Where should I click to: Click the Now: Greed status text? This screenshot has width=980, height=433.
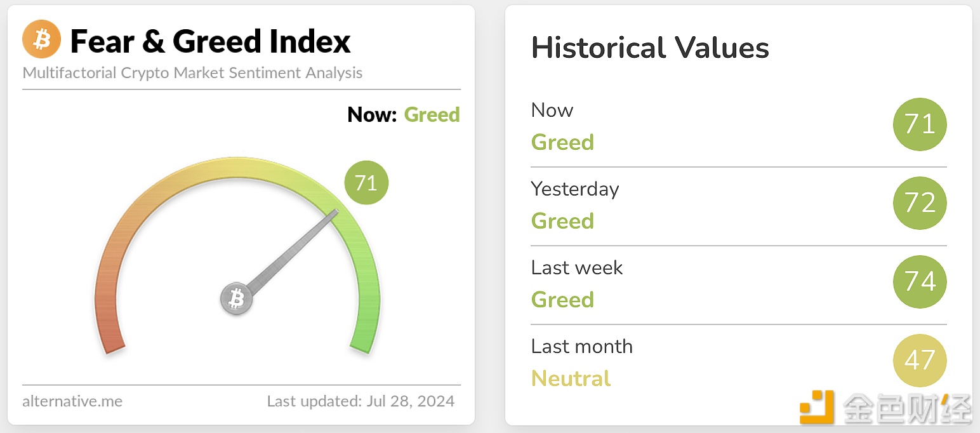[403, 115]
